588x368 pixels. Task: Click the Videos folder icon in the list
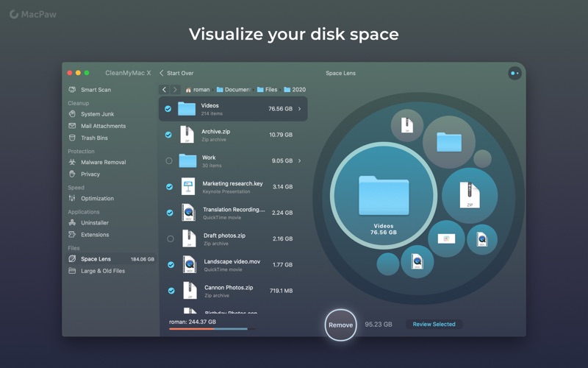(187, 109)
